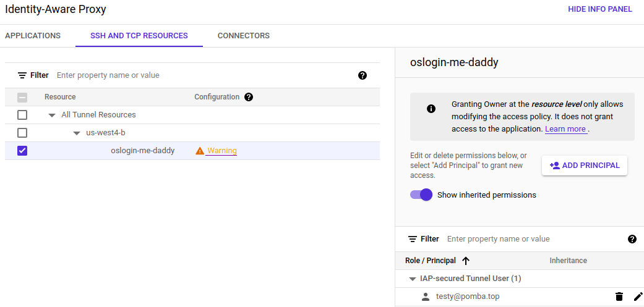
Task: Type in the permissions filter field
Action: click(532, 239)
